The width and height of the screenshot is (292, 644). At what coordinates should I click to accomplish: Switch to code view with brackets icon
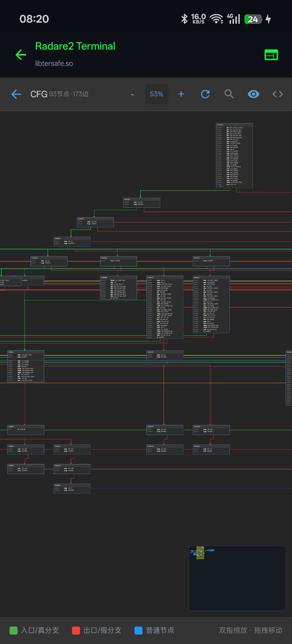(x=278, y=94)
